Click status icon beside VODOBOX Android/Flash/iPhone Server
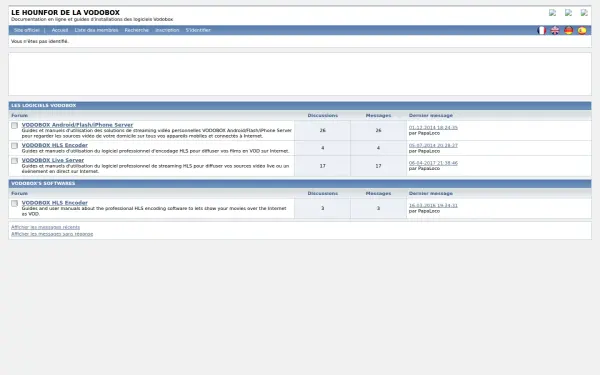This screenshot has height=375, width=600. click(x=15, y=126)
